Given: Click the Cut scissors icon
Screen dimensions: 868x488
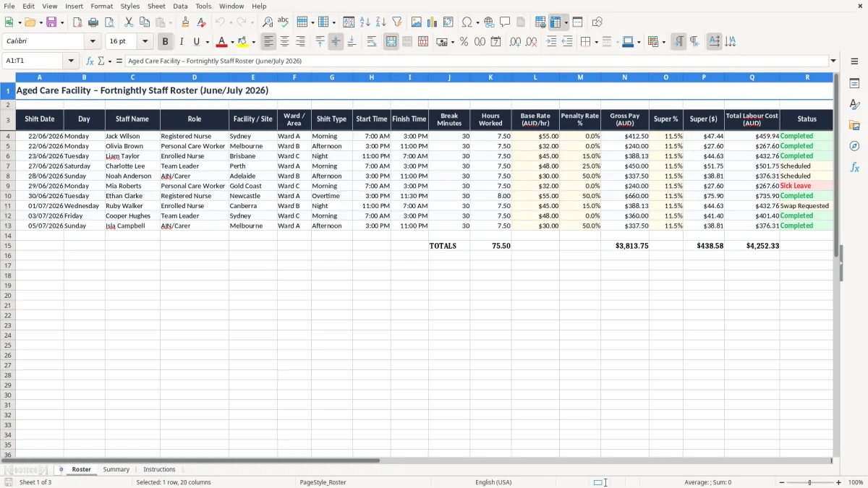Looking at the screenshot, I should click(129, 22).
